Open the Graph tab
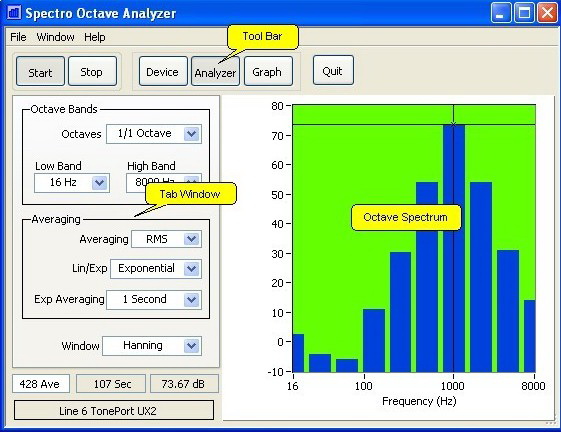 tap(268, 71)
